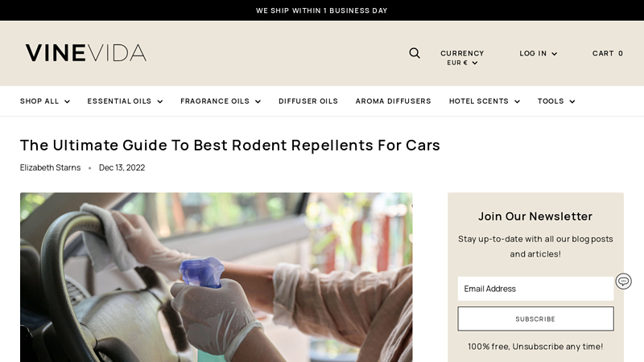Click the article hero image

(216, 277)
